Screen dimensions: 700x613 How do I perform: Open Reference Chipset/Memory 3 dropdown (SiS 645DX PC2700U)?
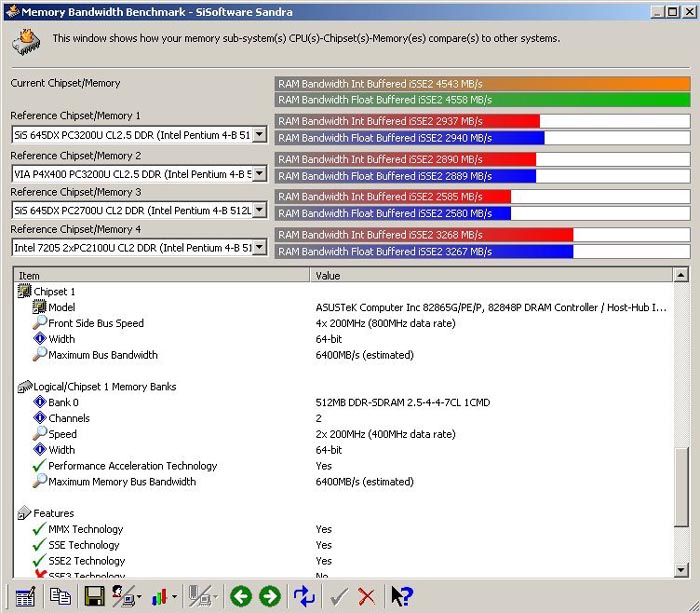[259, 210]
